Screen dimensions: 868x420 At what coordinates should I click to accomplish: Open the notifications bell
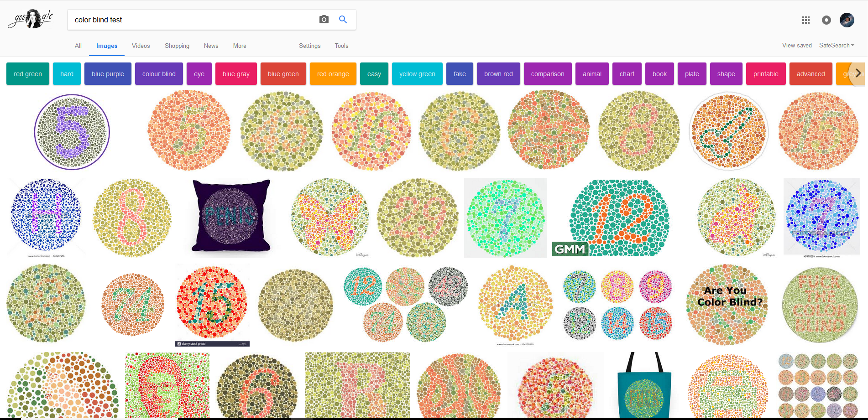pyautogui.click(x=826, y=20)
